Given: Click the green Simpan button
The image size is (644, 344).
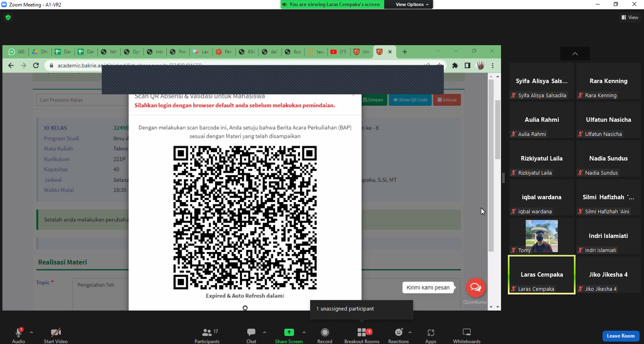Looking at the screenshot, I should tap(373, 100).
